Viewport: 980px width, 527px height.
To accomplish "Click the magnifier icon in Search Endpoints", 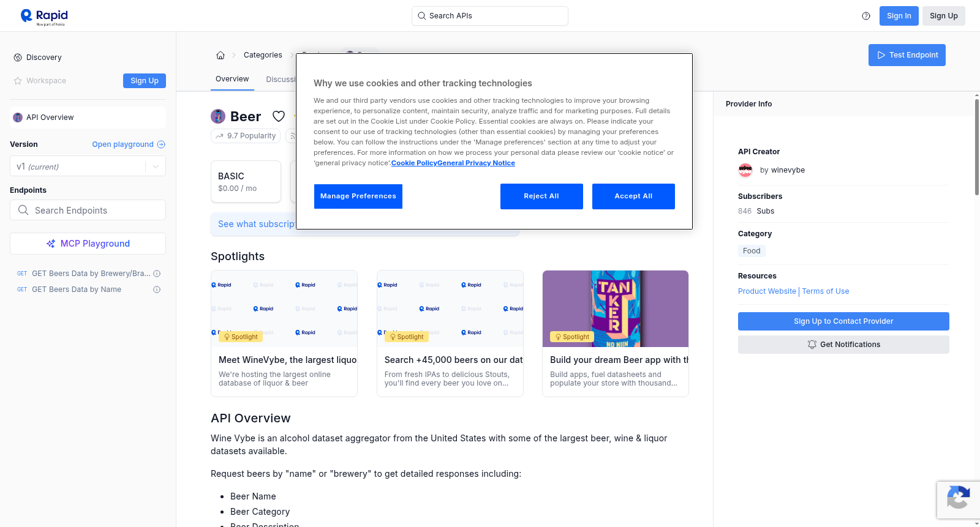I will coord(23,210).
